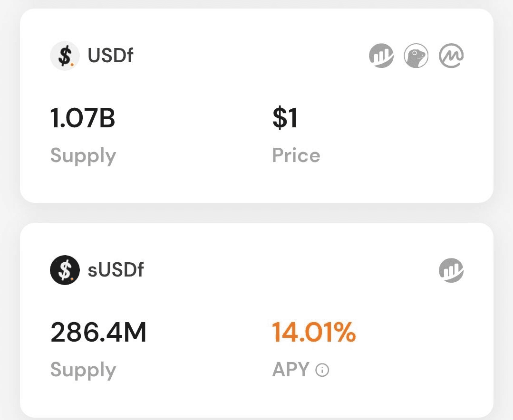This screenshot has height=420, width=513.
Task: Show the APY info tooltip icon
Action: [x=322, y=370]
